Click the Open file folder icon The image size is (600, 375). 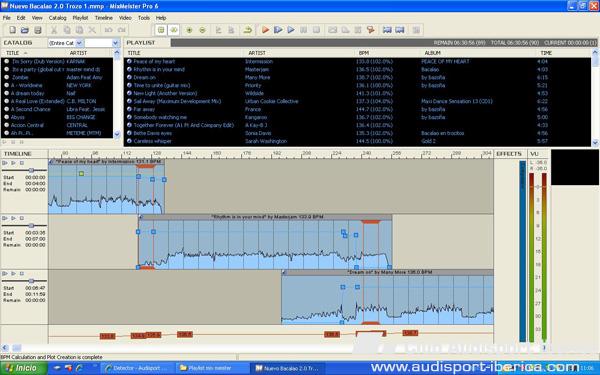(x=25, y=30)
